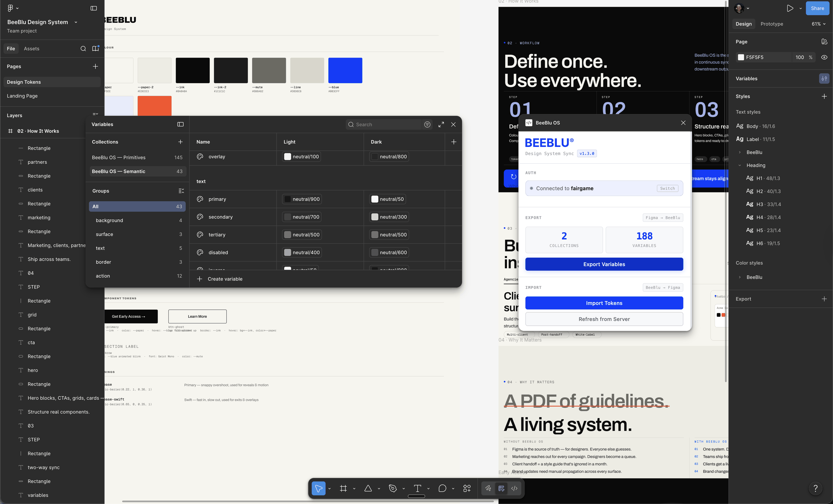The image size is (833, 504).
Task: Expand the Variables window to fullscreen
Action: (441, 124)
